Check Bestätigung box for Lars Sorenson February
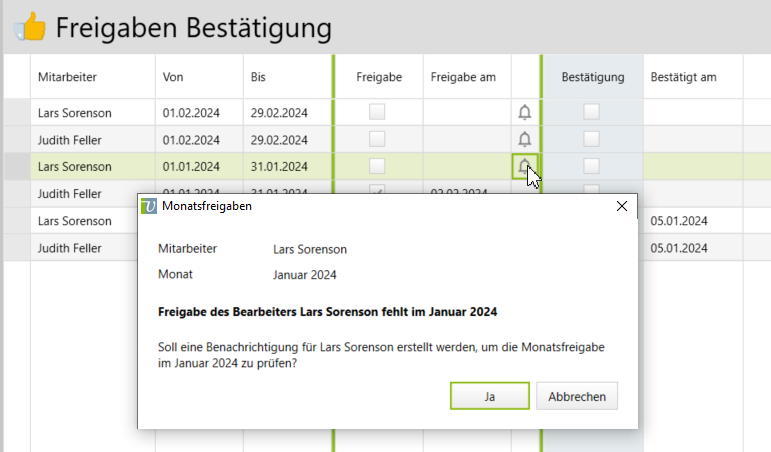Image resolution: width=771 pixels, height=452 pixels. [592, 112]
